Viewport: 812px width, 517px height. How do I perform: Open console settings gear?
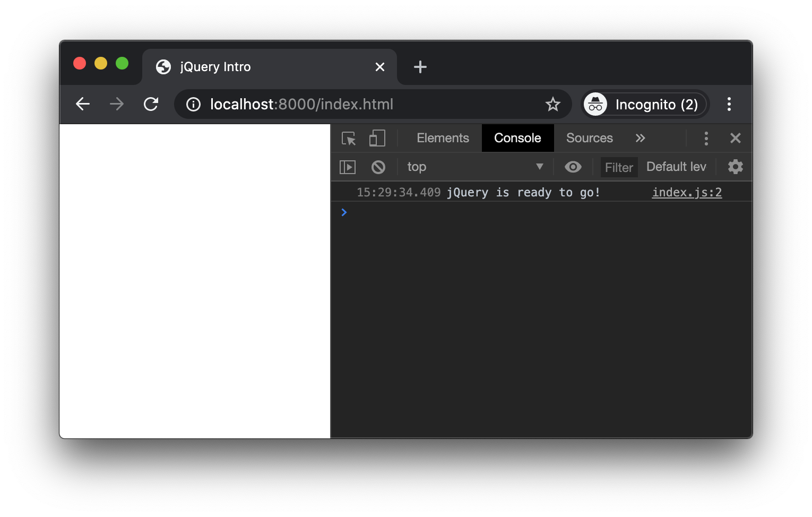click(736, 167)
